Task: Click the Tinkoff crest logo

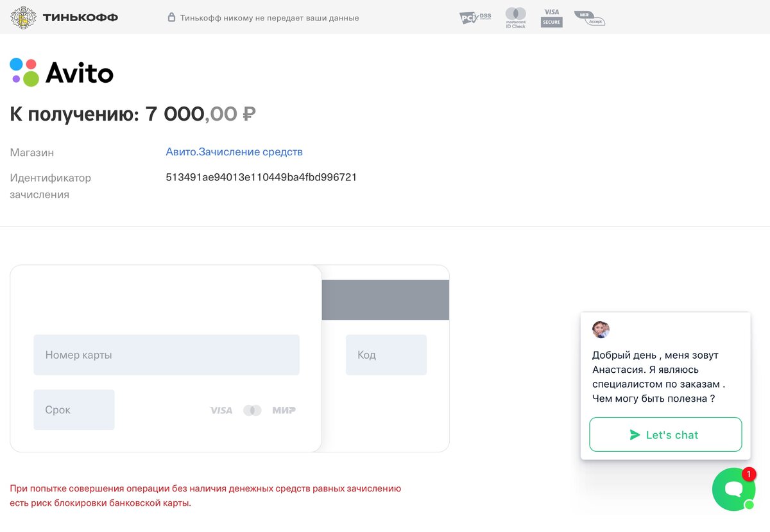Action: (23, 17)
